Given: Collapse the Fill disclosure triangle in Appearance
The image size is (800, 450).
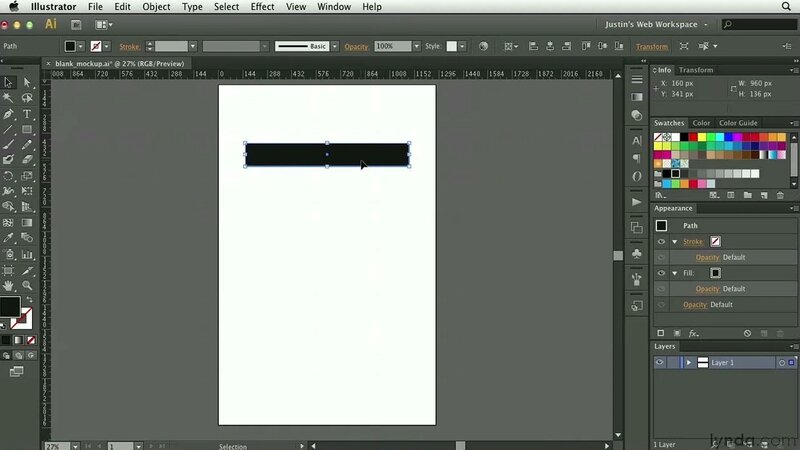Looking at the screenshot, I should coord(675,273).
